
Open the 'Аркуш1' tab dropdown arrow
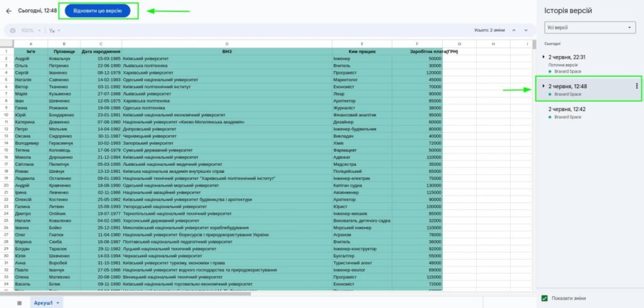point(58,303)
